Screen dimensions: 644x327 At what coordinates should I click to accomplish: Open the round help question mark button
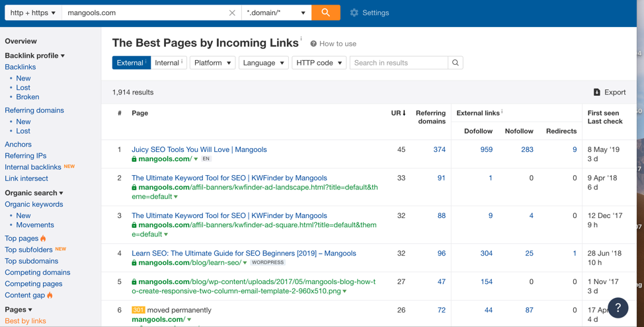618,307
